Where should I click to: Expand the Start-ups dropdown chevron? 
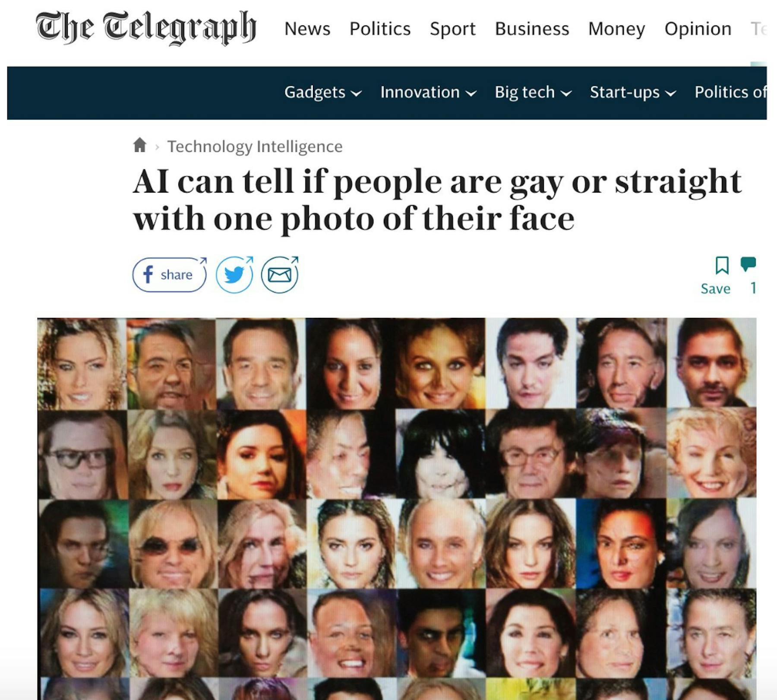(670, 93)
